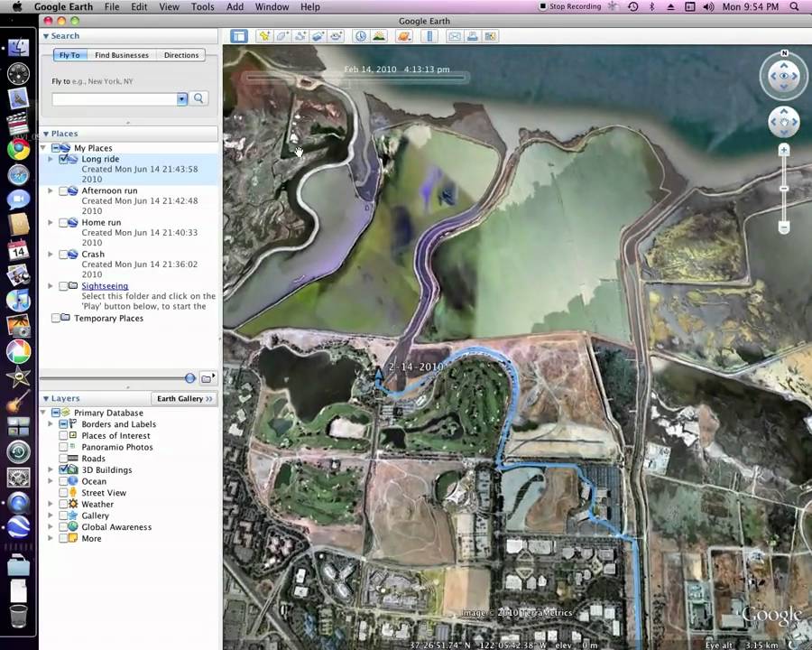Screen dimensions: 812x650
Task: Uncheck the 3D Buildings layer
Action: coord(63,470)
